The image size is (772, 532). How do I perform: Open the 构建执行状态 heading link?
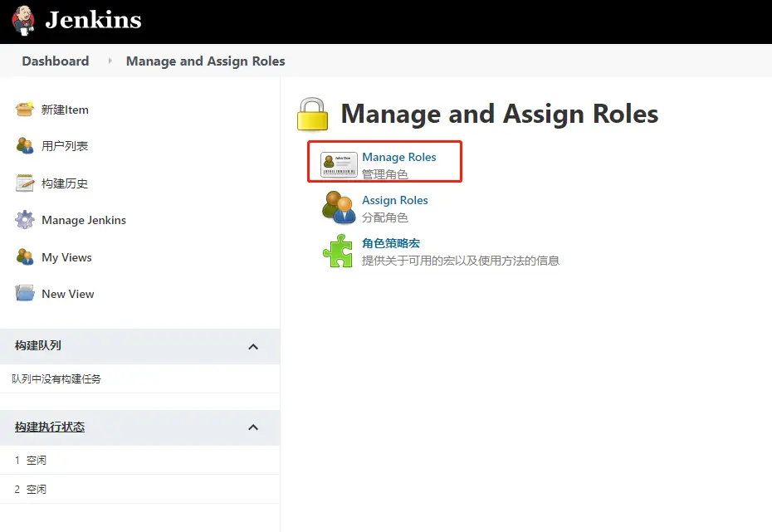(x=50, y=427)
